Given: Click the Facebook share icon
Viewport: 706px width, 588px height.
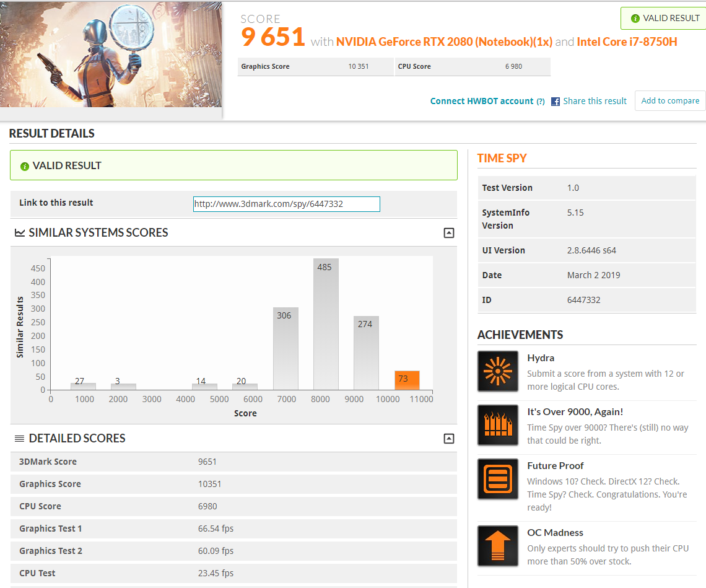Looking at the screenshot, I should (x=556, y=102).
